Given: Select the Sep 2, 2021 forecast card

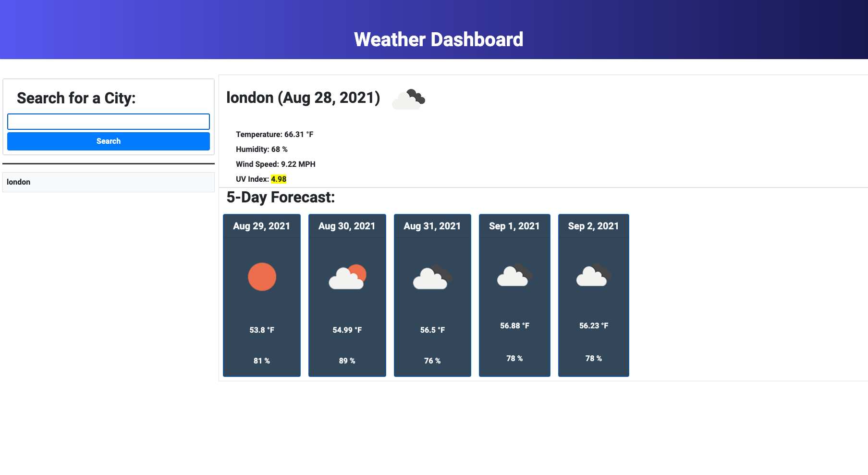Looking at the screenshot, I should tap(593, 295).
